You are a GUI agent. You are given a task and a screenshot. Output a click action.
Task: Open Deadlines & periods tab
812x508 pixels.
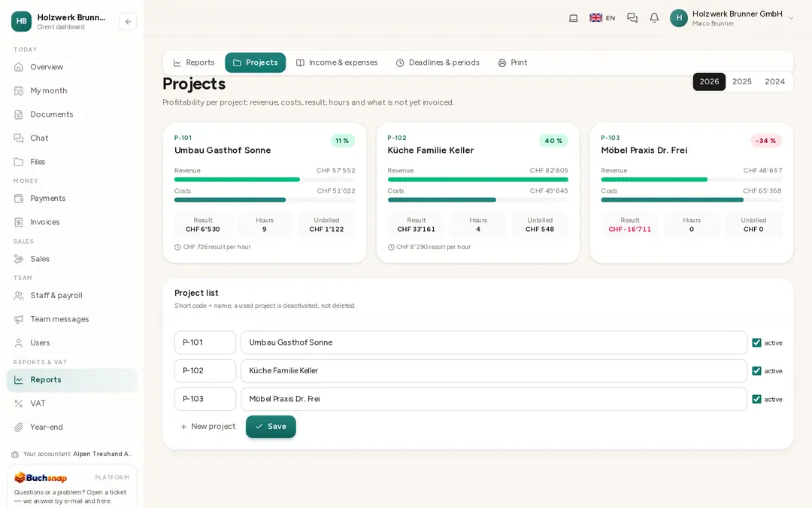pos(438,62)
